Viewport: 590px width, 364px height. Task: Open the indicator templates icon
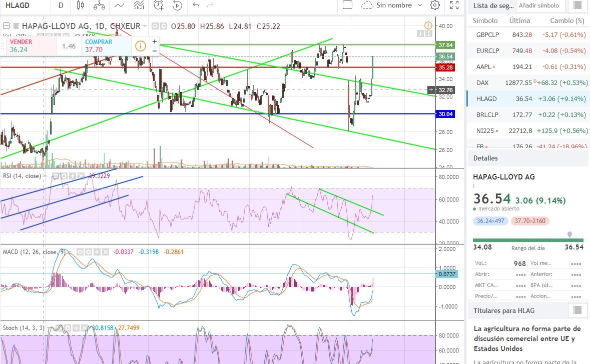pyautogui.click(x=139, y=5)
